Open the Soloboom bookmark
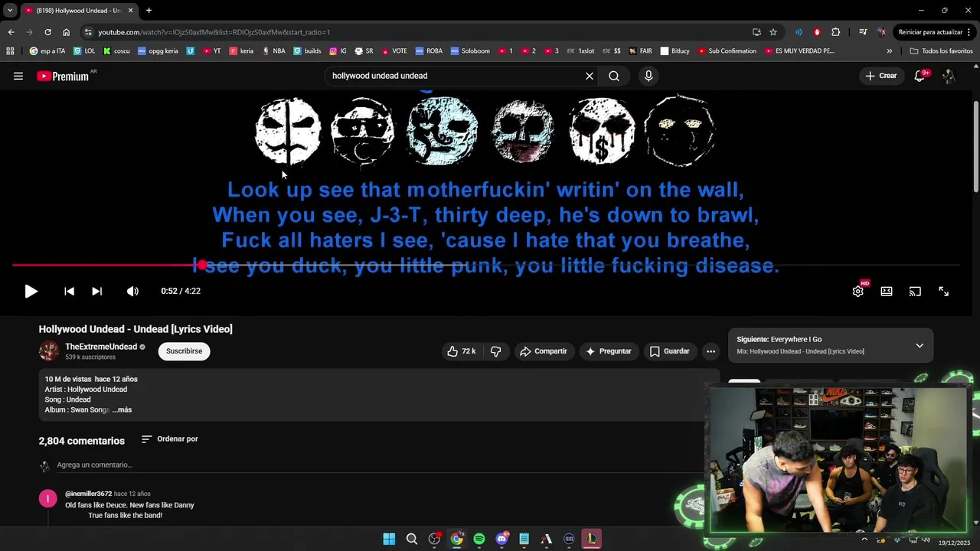Screen dimensions: 980x551 tap(470, 51)
